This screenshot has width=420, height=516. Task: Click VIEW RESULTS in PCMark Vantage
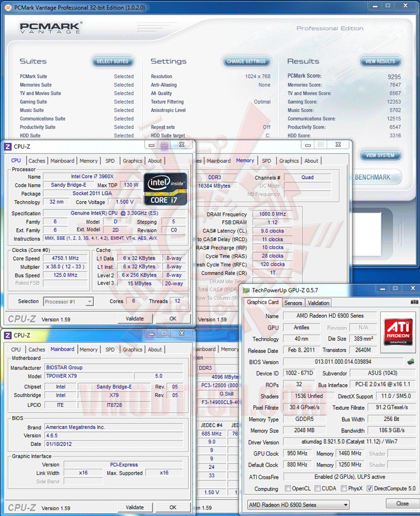point(380,61)
